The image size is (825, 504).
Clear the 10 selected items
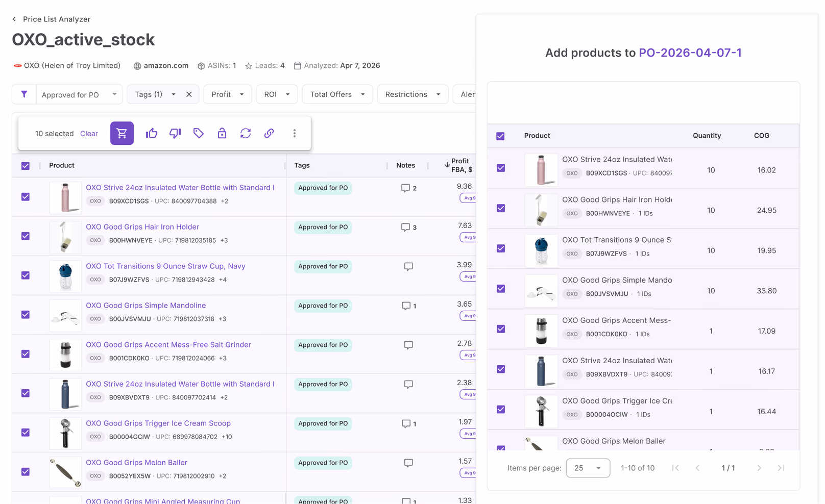(x=89, y=134)
